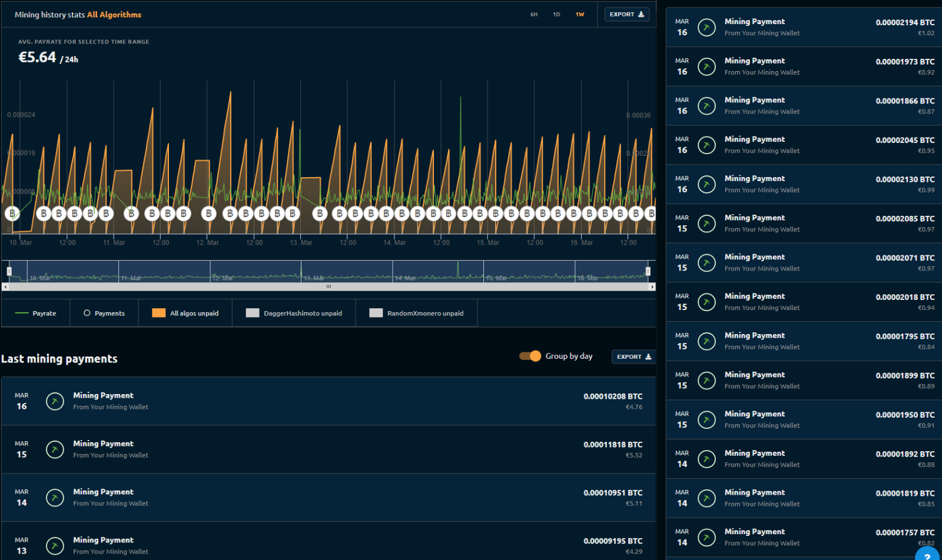
Task: Click the All algos unpaid orange swatch
Action: 158,313
